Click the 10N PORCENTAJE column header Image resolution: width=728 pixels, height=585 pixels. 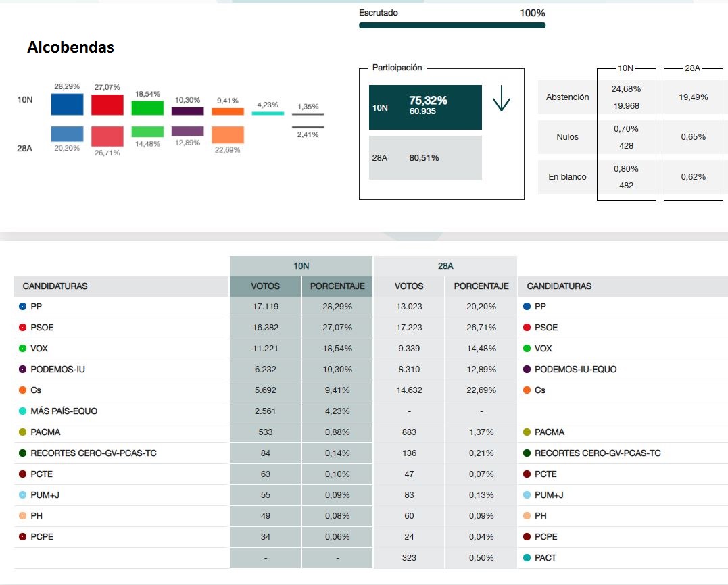click(x=337, y=286)
